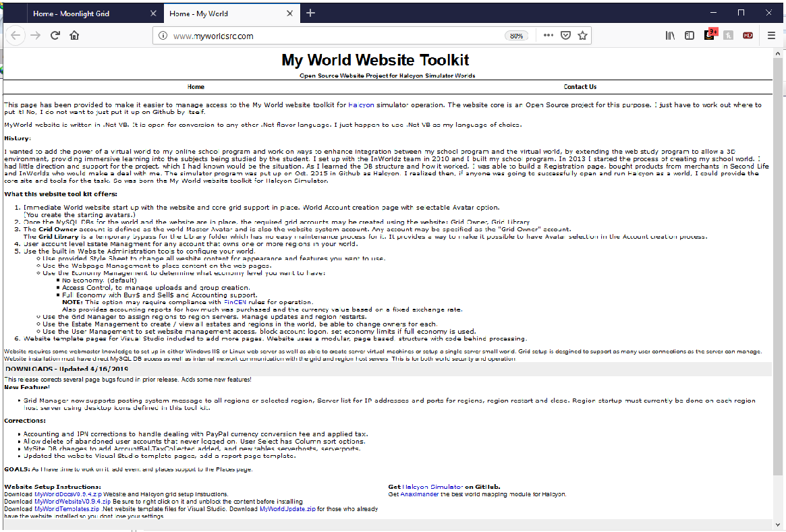This screenshot has height=532, width=786.
Task: Click the scrollbar up arrow
Action: coord(777,53)
